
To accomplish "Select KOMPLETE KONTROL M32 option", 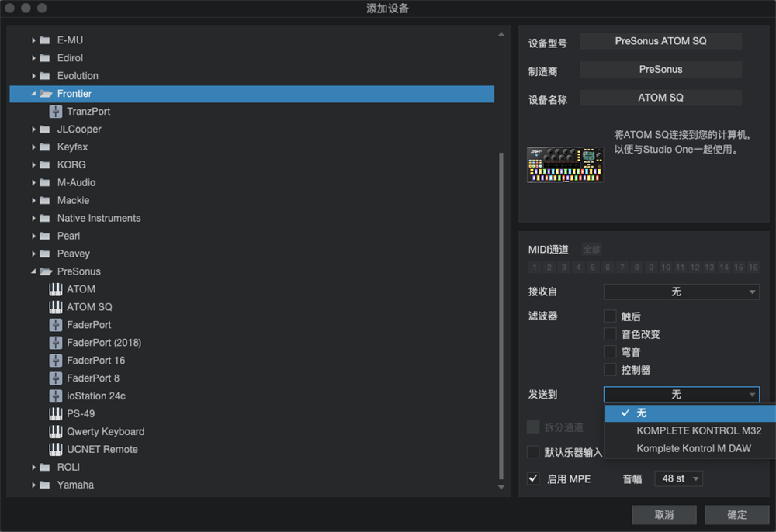I will [x=690, y=430].
